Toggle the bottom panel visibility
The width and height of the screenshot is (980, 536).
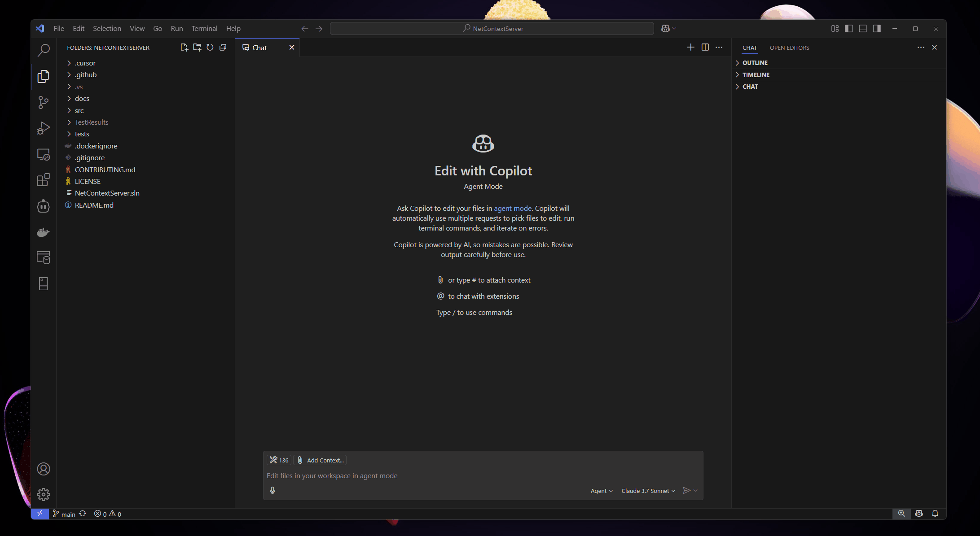pos(862,28)
